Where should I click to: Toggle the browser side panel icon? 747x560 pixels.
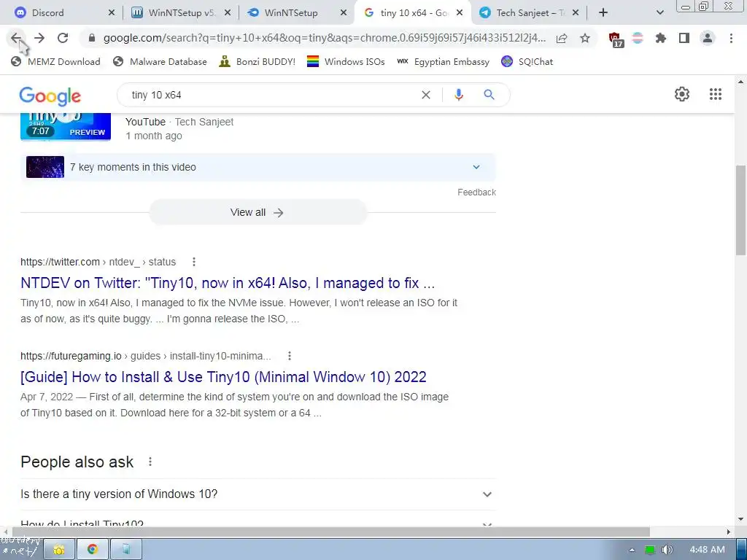[x=684, y=38]
